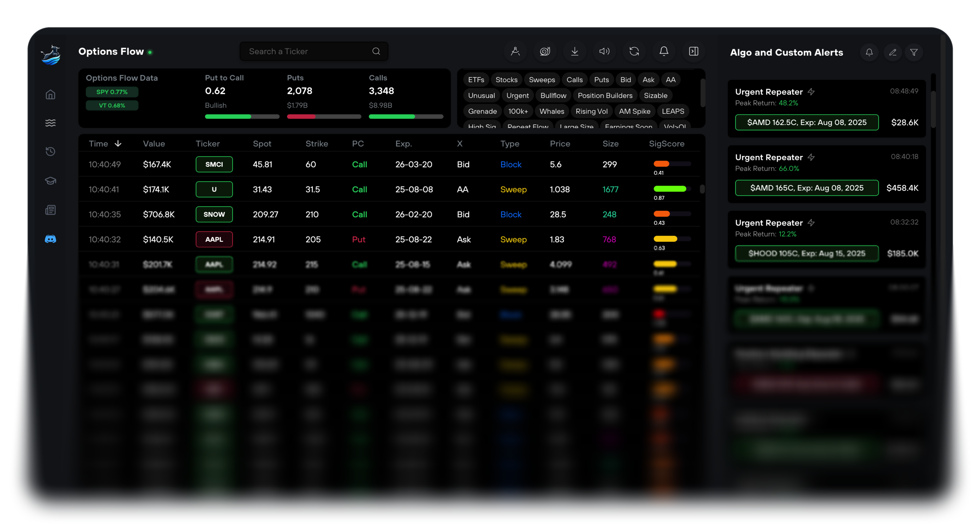Click the Puts red progress bar

(324, 116)
